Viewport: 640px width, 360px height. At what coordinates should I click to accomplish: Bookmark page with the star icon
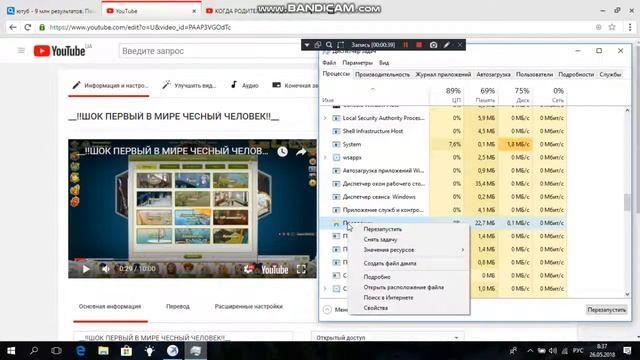point(612,27)
